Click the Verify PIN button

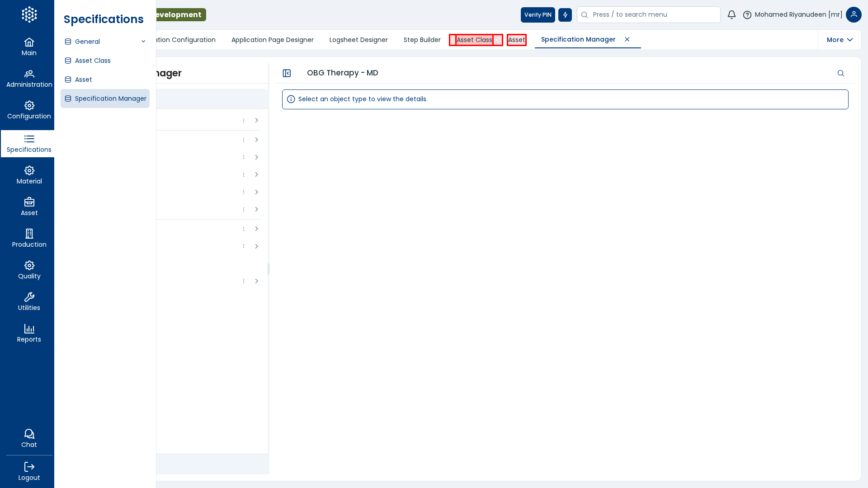point(538,15)
